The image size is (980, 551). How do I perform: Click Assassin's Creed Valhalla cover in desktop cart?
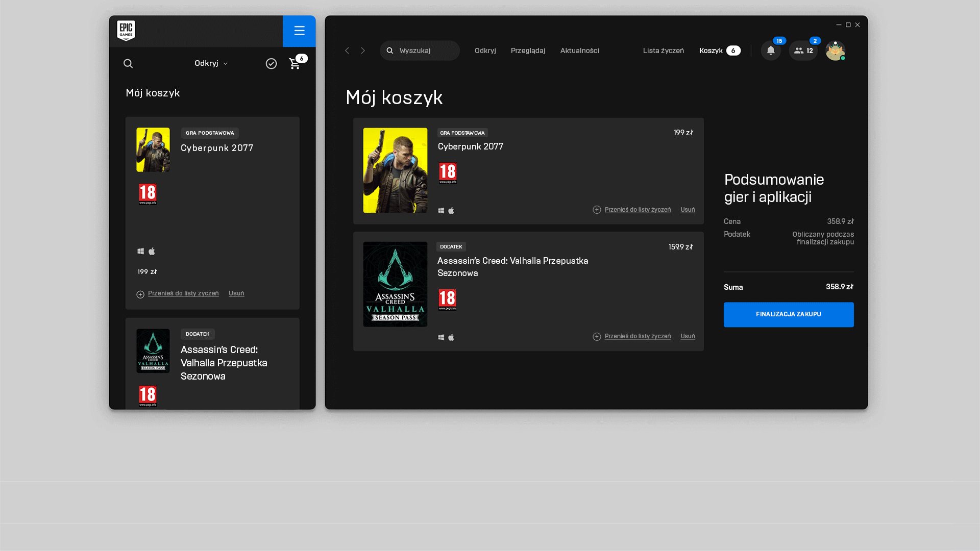pos(395,284)
